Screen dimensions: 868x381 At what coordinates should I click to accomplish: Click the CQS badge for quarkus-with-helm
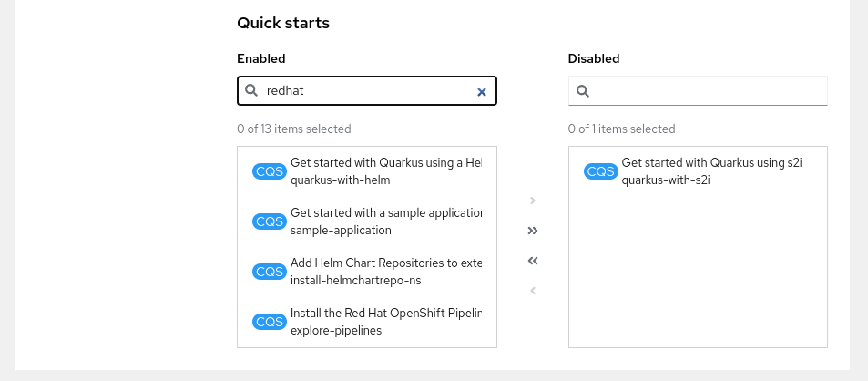click(270, 172)
